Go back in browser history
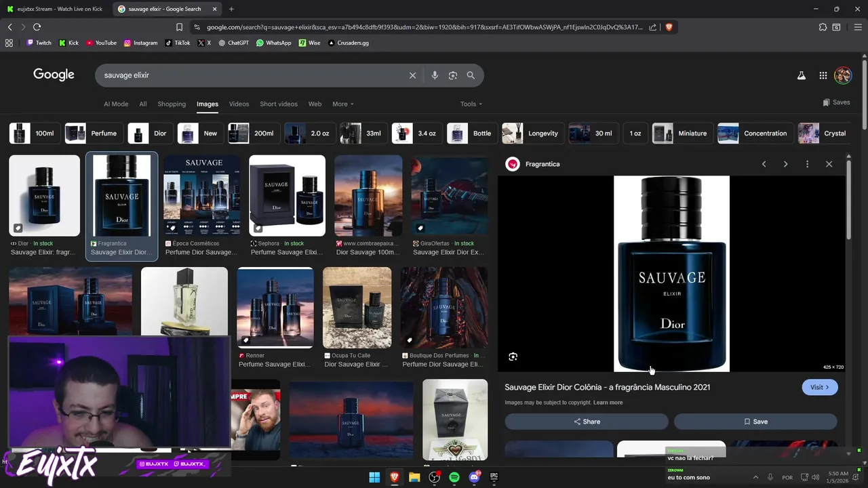 (9, 27)
